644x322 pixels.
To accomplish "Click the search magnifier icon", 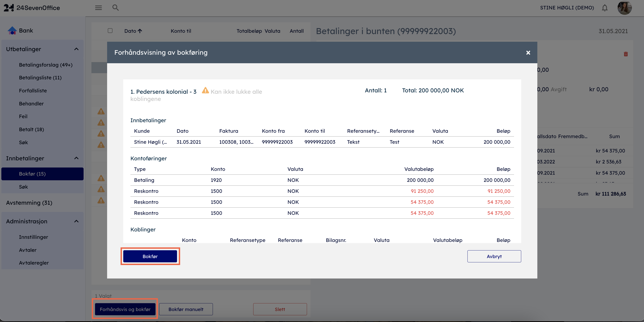I will (115, 8).
